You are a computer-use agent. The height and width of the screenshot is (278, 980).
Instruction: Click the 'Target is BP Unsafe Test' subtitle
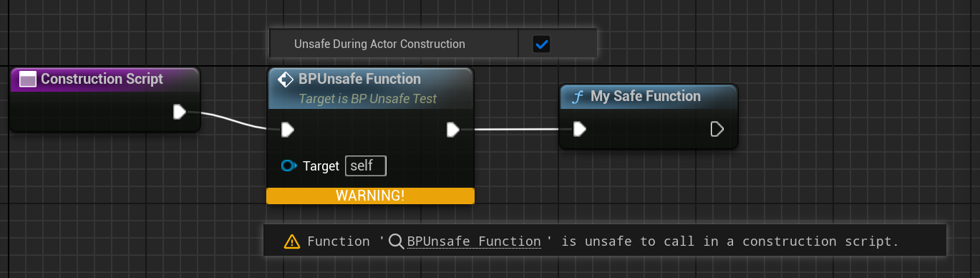click(367, 99)
